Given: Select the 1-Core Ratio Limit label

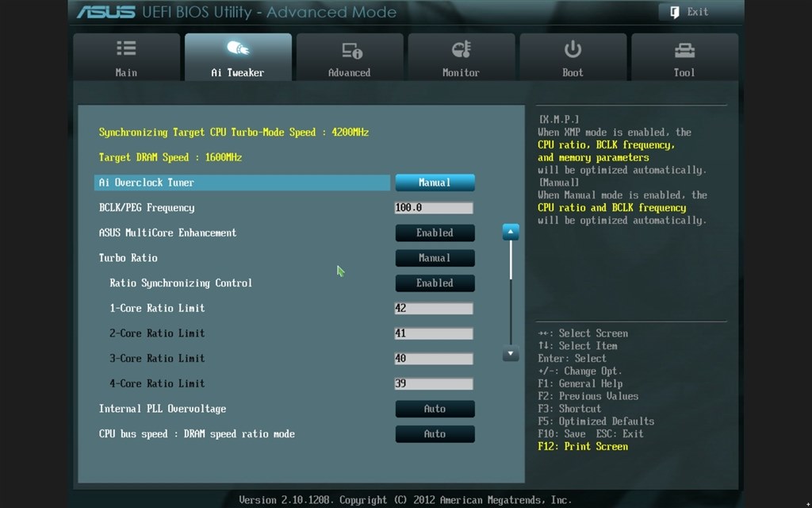Looking at the screenshot, I should coord(157,308).
